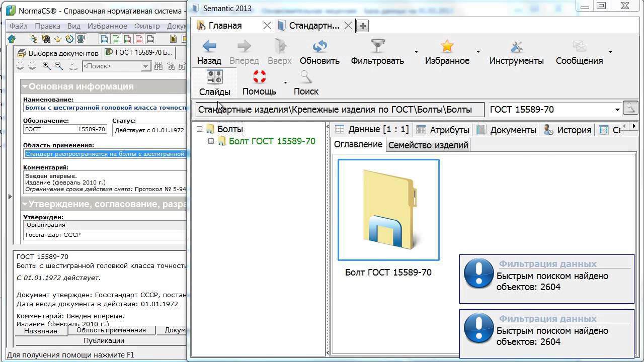Click the blue document icon in NormaCS toolbar

click(x=105, y=39)
